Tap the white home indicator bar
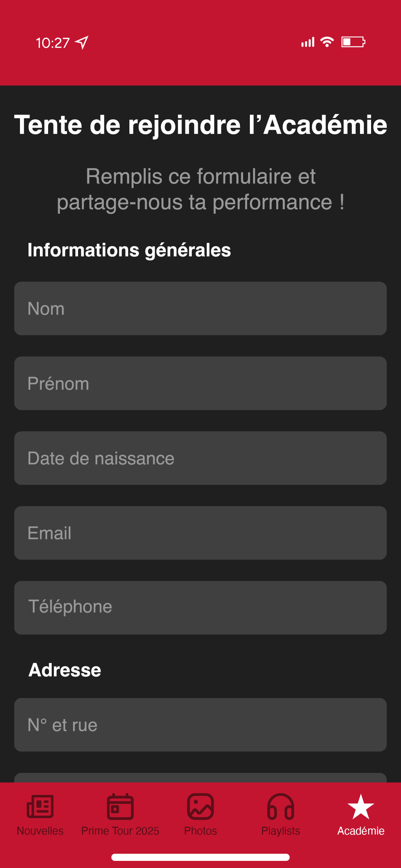Image resolution: width=401 pixels, height=868 pixels. (x=200, y=857)
